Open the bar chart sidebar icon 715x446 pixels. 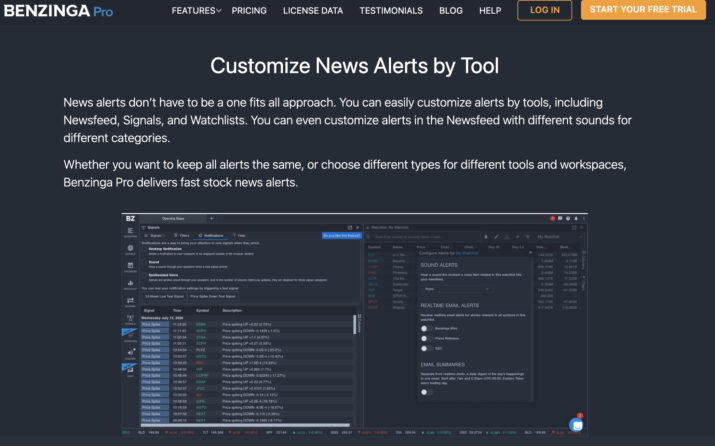[x=130, y=285]
